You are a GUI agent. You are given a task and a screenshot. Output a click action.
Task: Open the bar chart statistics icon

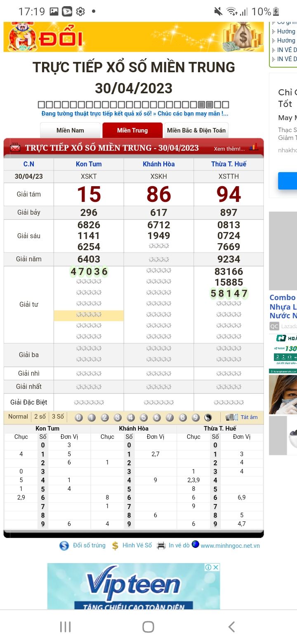click(x=254, y=147)
